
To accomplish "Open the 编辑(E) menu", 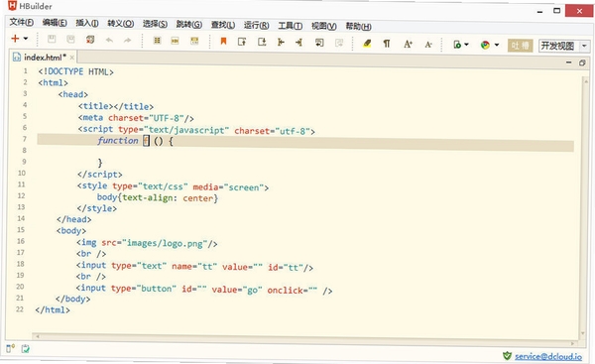I will tap(55, 23).
